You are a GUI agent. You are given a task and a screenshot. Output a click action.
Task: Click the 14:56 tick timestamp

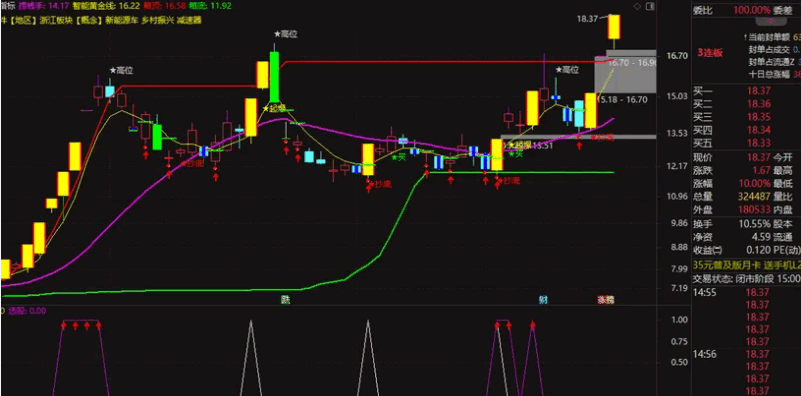click(705, 354)
